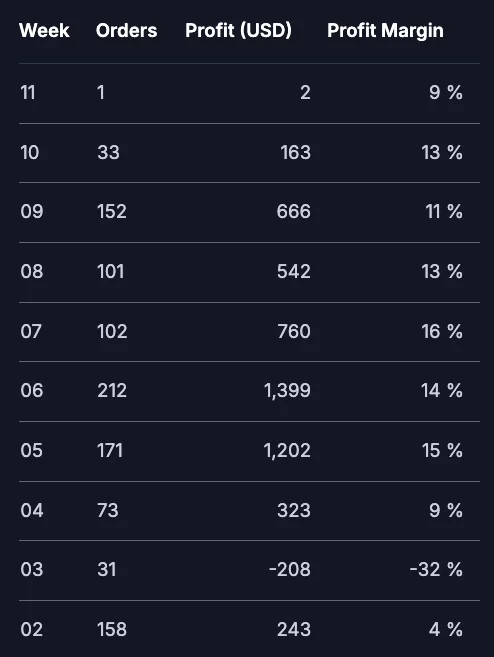Click the 243 profit value in week 02
This screenshot has height=657, width=494.
(294, 629)
